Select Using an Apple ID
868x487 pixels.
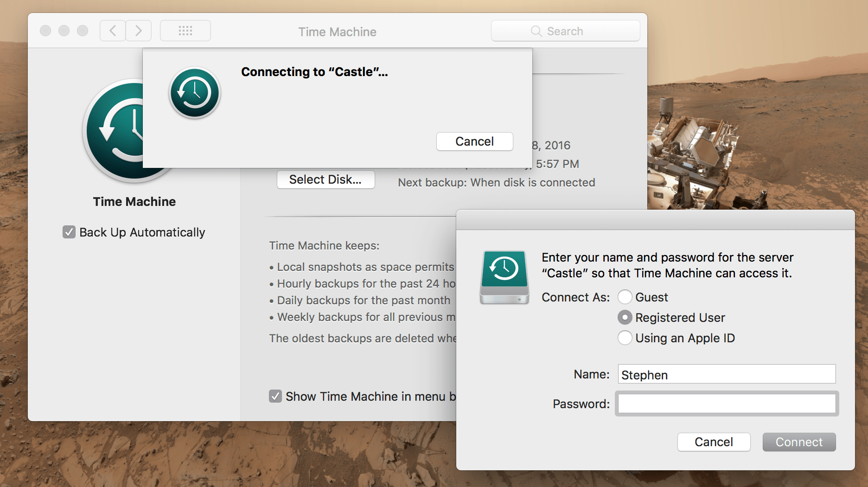click(625, 338)
